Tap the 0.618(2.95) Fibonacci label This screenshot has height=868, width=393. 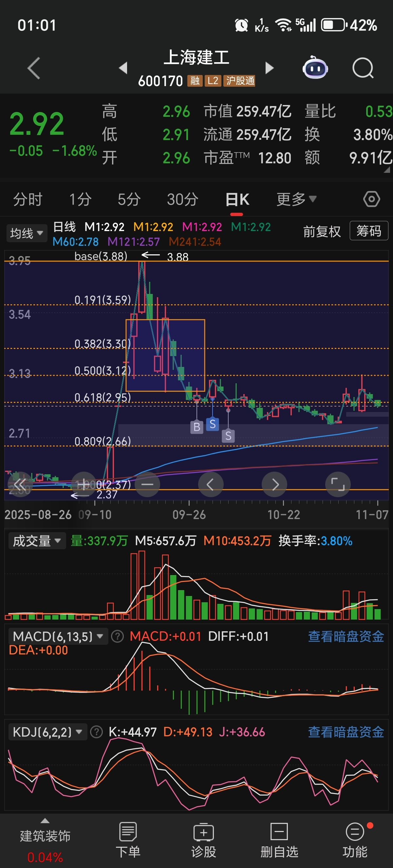pos(103,397)
